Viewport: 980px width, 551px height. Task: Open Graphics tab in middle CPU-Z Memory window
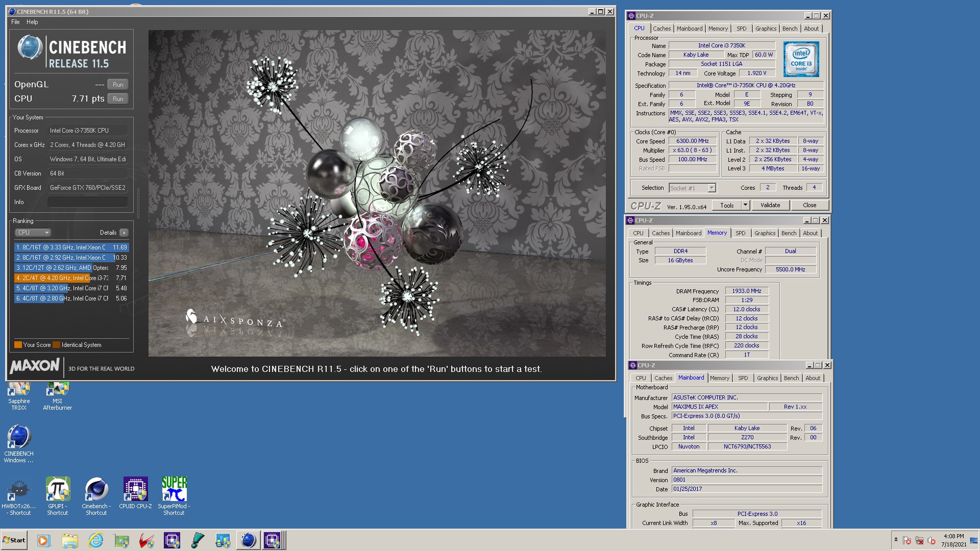(765, 233)
